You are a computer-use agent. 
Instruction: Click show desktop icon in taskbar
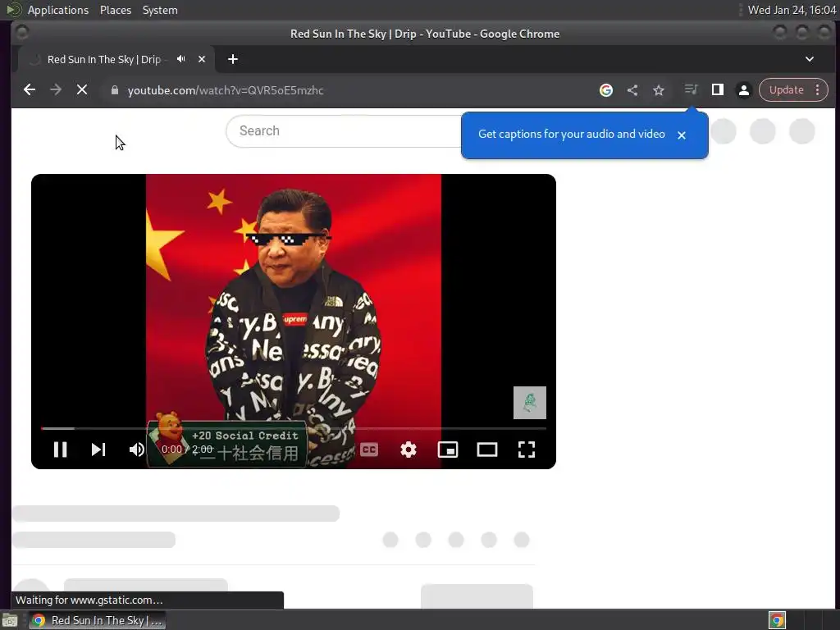[x=10, y=620]
